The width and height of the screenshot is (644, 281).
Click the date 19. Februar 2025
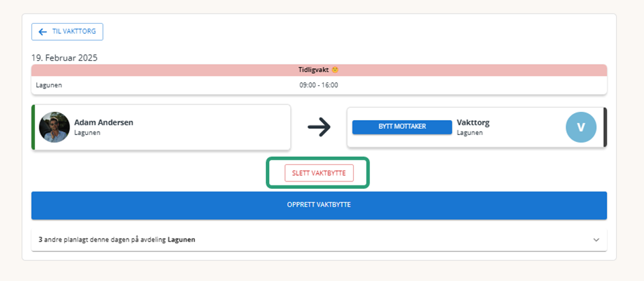pos(65,58)
